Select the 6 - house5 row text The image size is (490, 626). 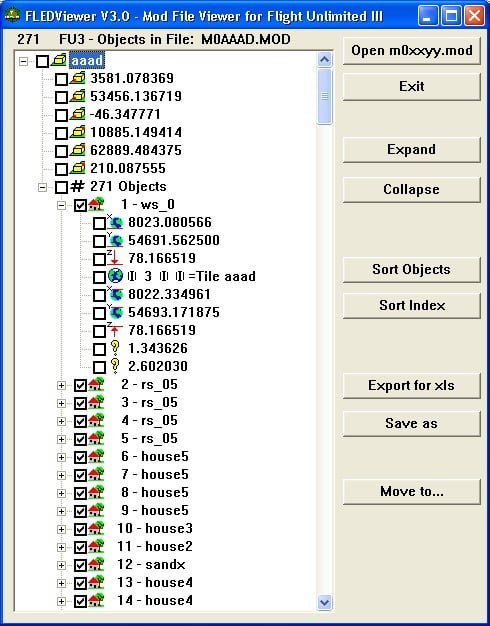(x=155, y=456)
